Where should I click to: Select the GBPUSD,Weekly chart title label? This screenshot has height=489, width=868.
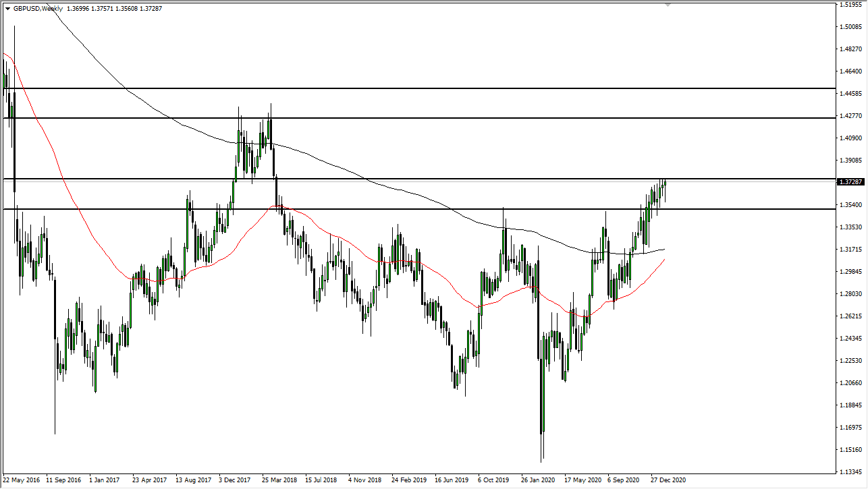pos(37,9)
